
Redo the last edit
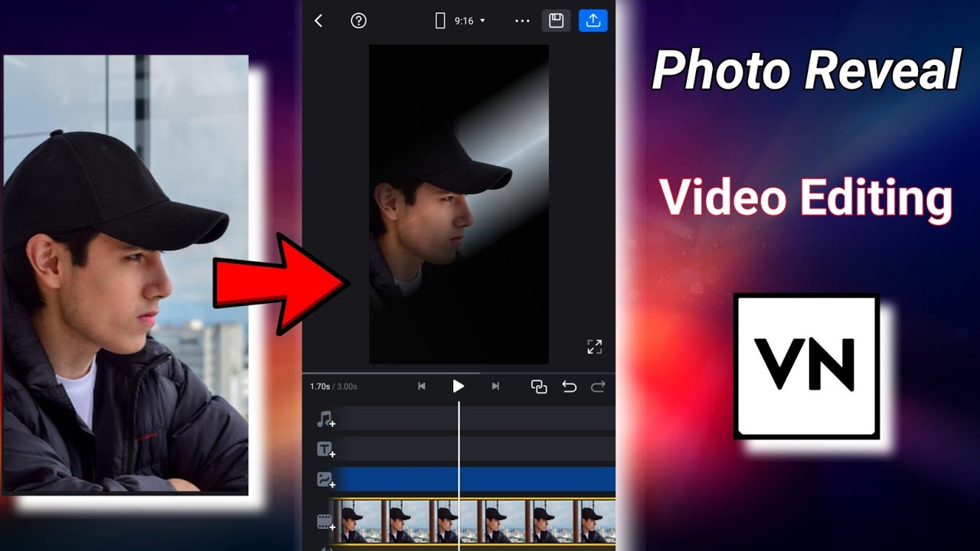[x=598, y=386]
